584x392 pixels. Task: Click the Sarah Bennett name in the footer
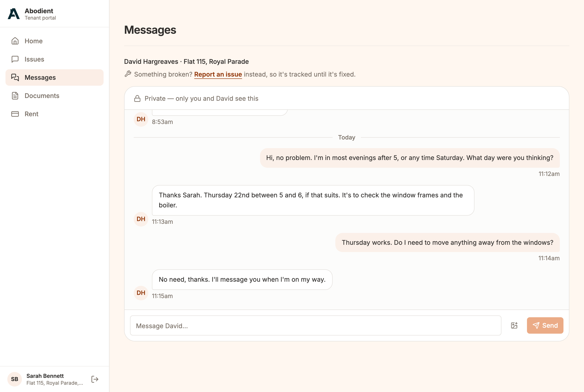[x=45, y=376]
